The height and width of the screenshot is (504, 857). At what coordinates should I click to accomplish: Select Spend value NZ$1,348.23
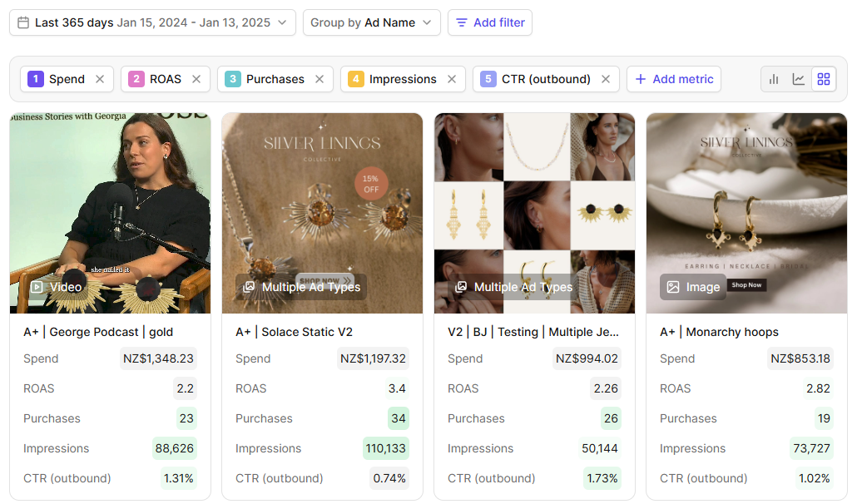pyautogui.click(x=158, y=358)
